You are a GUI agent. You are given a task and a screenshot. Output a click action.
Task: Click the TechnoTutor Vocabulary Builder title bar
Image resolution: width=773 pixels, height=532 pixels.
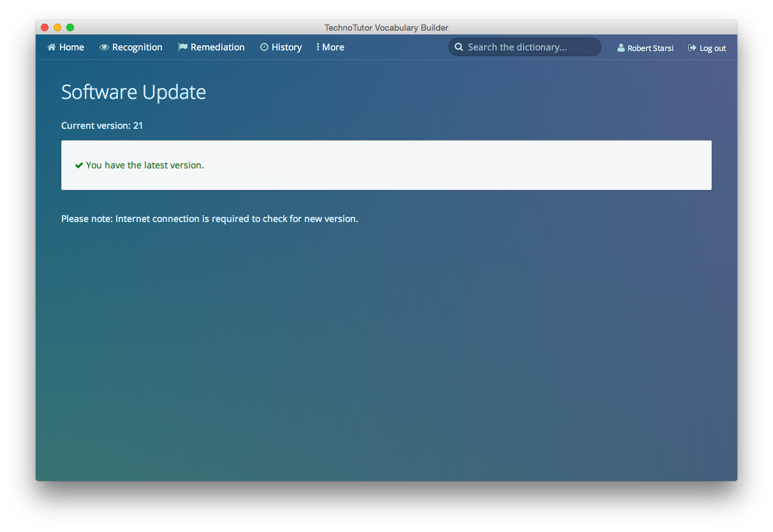pyautogui.click(x=386, y=27)
